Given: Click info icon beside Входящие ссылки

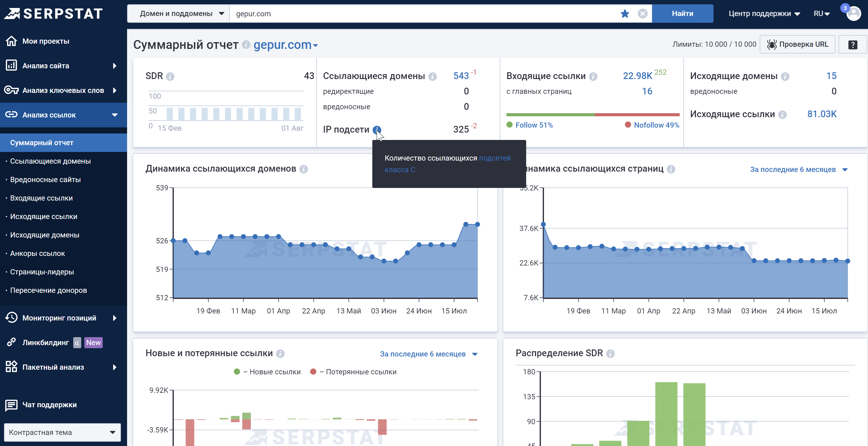Looking at the screenshot, I should click(x=593, y=77).
